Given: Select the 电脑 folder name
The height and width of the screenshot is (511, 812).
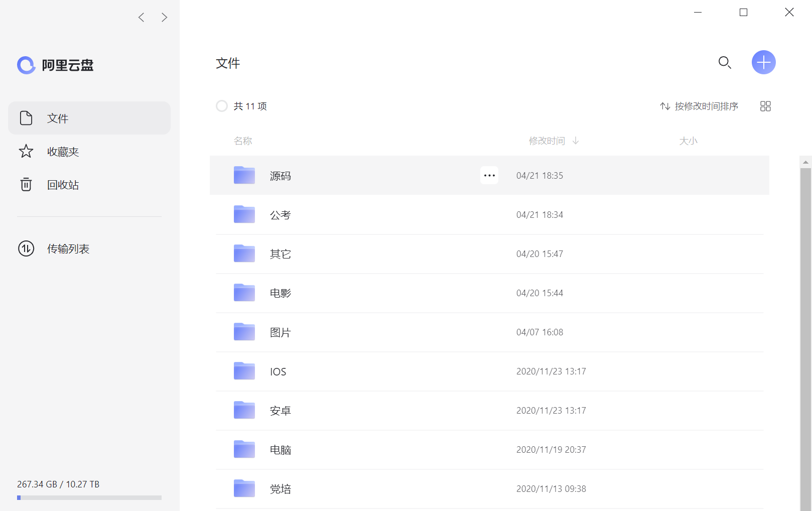Looking at the screenshot, I should tap(281, 450).
